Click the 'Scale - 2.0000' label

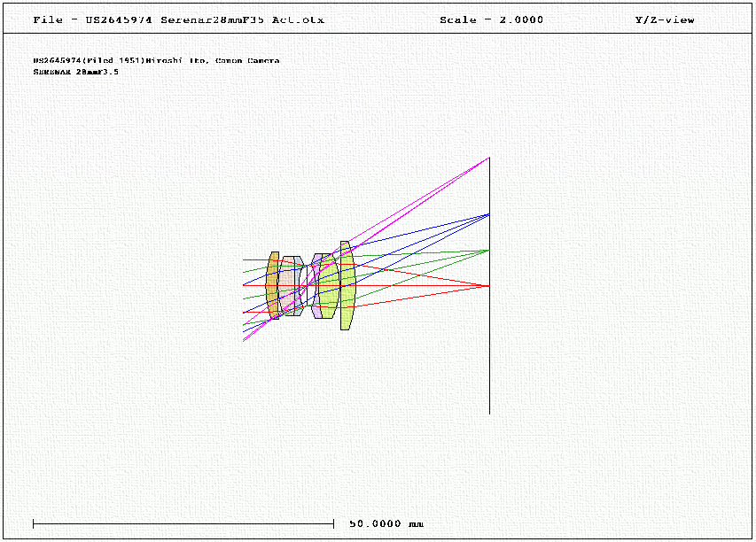pos(491,19)
